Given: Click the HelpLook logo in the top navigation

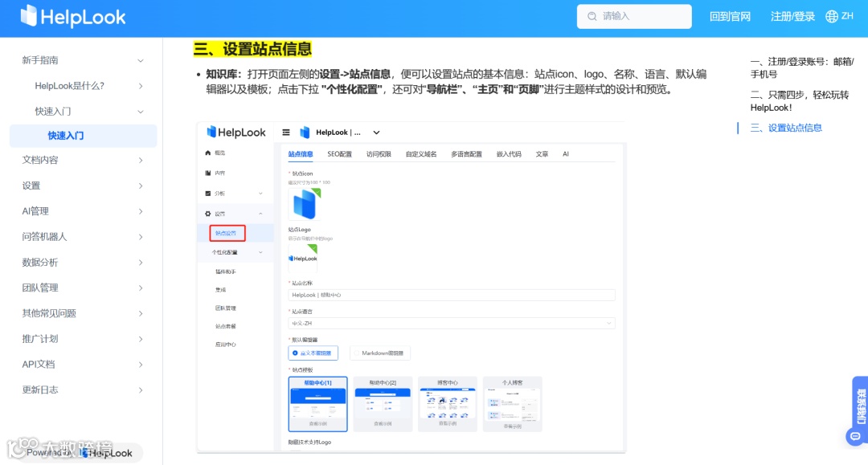Looking at the screenshot, I should tap(72, 17).
